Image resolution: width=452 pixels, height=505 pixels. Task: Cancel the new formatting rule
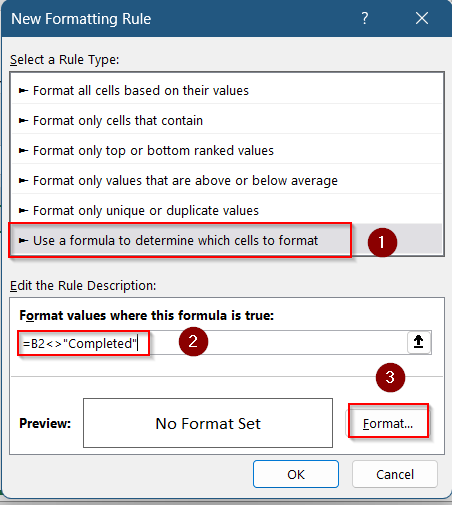(x=395, y=474)
